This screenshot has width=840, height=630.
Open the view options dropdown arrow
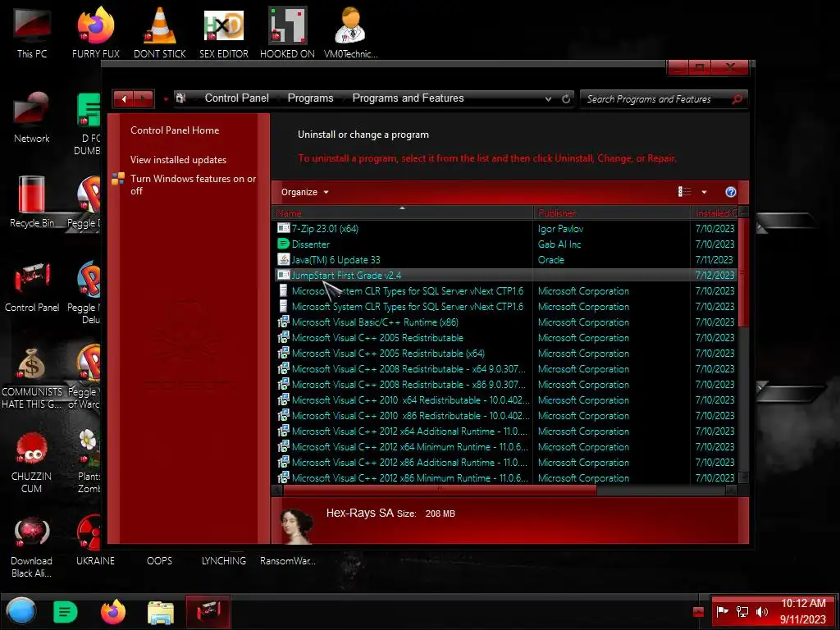tap(704, 192)
